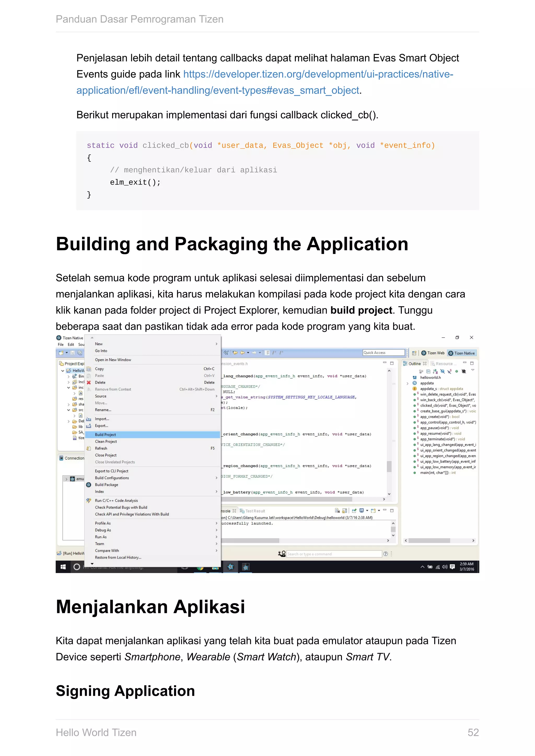
Task: Click the red Delete X icon
Action: [x=89, y=383]
